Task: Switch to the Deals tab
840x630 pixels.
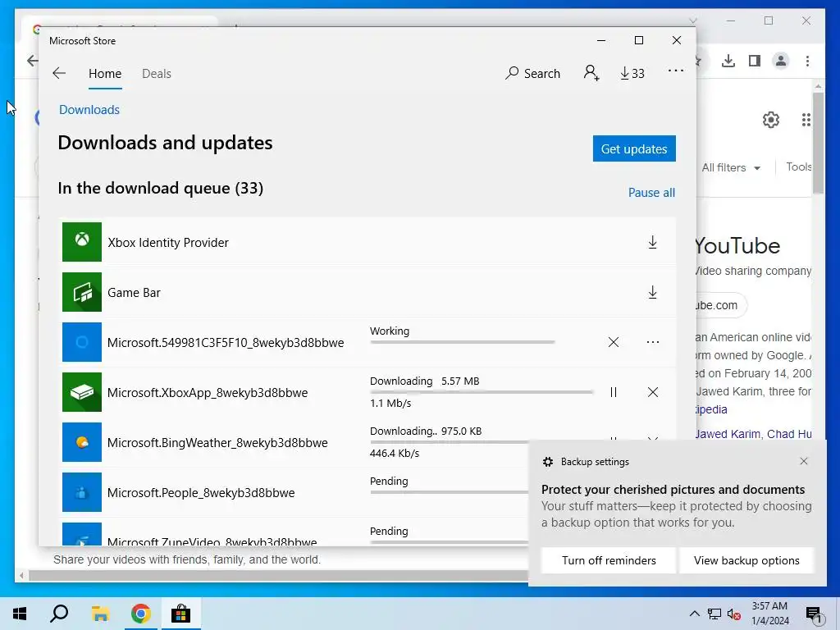Action: (157, 73)
